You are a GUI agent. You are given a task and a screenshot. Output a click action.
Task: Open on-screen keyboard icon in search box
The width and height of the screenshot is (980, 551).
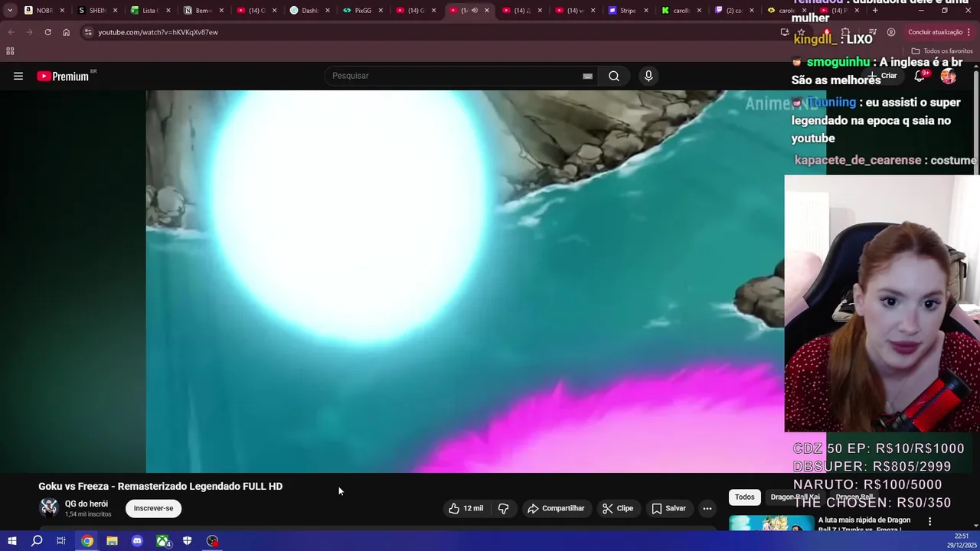pos(587,76)
